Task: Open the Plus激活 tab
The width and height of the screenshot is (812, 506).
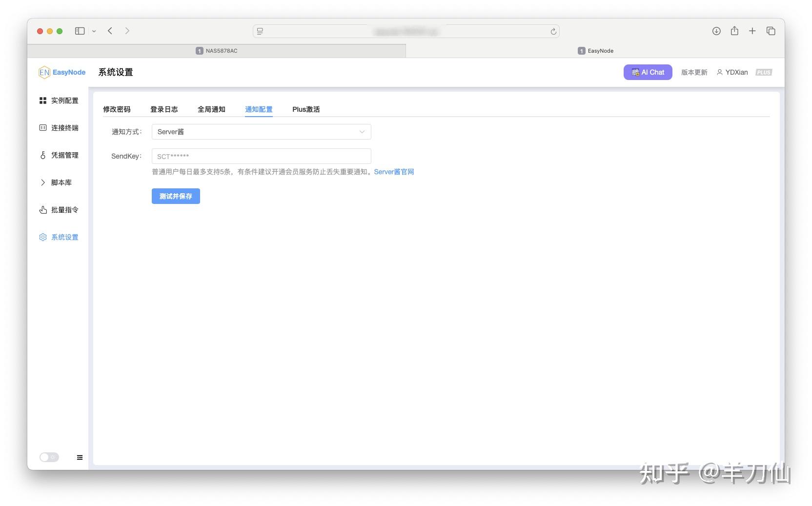Action: 306,109
